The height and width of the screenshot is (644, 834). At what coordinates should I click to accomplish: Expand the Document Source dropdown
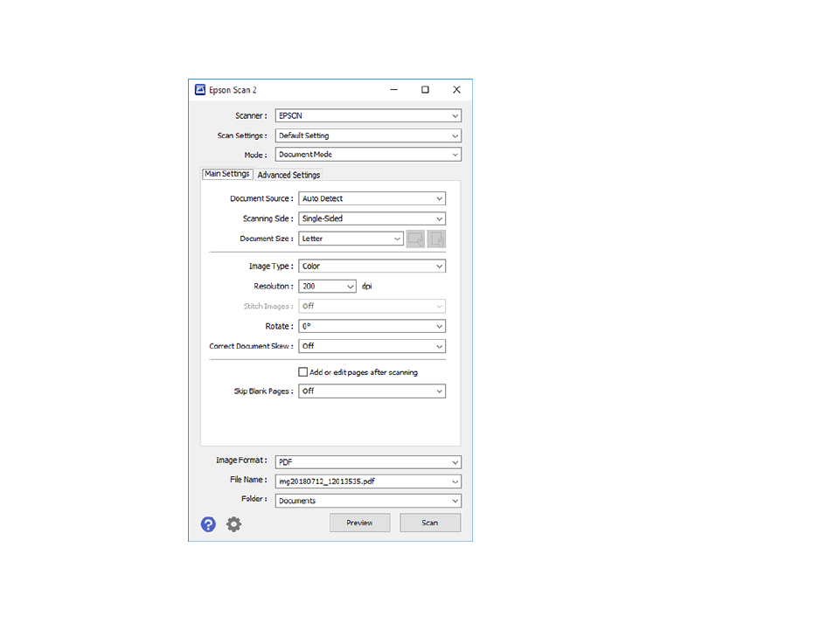372,198
